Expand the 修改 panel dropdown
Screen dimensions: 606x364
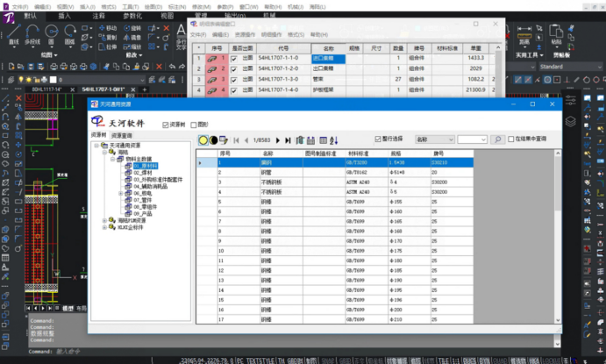pyautogui.click(x=134, y=55)
